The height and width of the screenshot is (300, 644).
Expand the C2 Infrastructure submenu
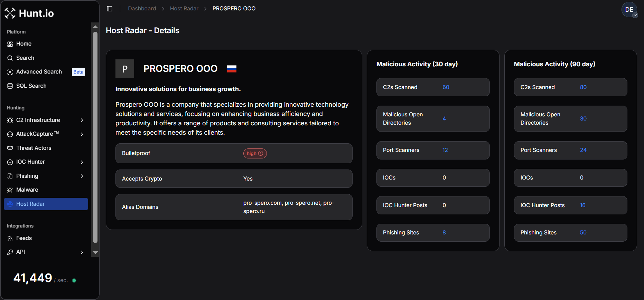click(82, 120)
